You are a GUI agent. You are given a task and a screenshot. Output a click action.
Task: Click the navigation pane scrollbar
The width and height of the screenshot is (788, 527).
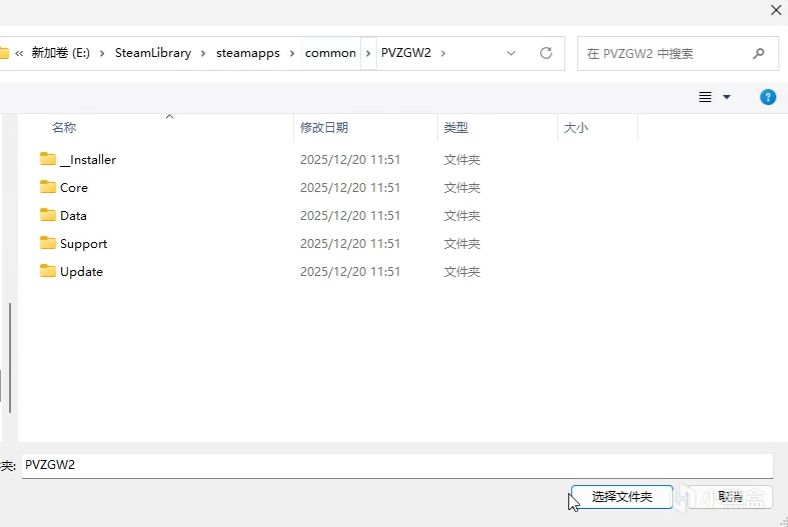click(10, 358)
